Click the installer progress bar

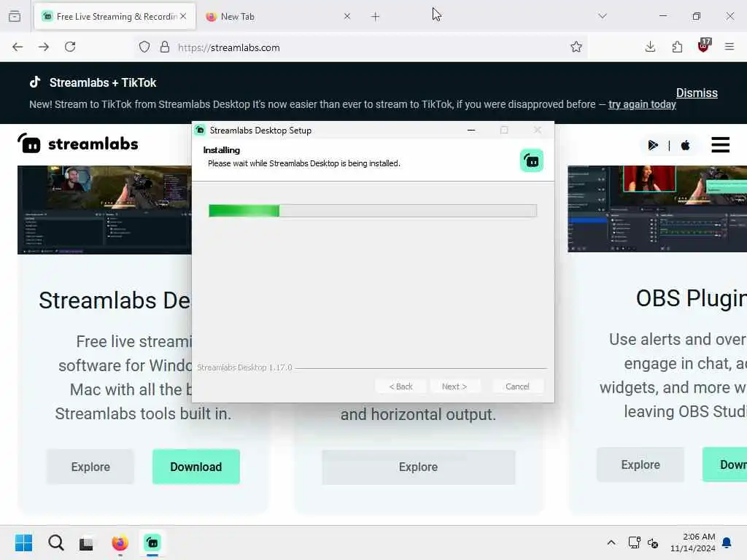pyautogui.click(x=373, y=211)
